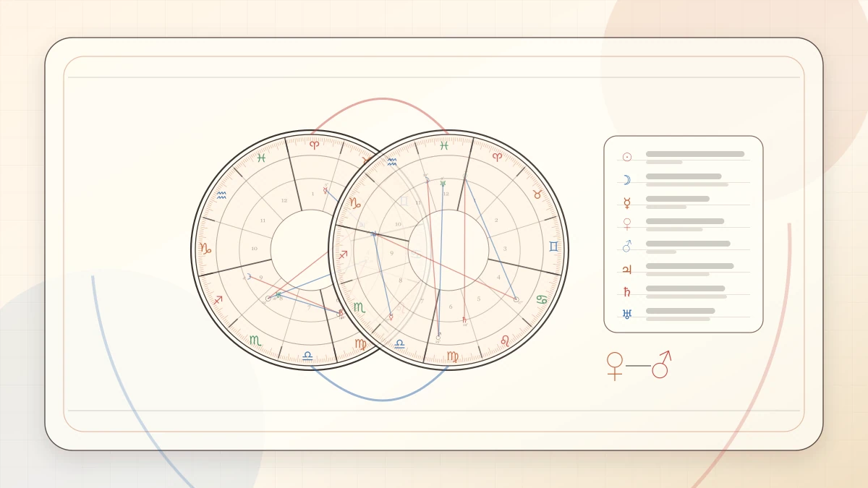
Task: Click Libra sign on the right chart
Action: point(399,344)
